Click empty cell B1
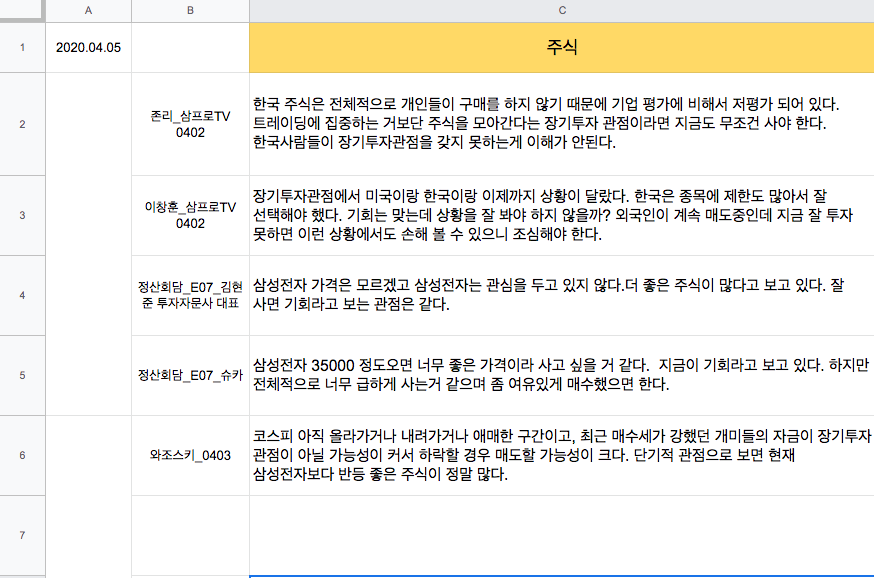This screenshot has height=578, width=874. [190, 47]
